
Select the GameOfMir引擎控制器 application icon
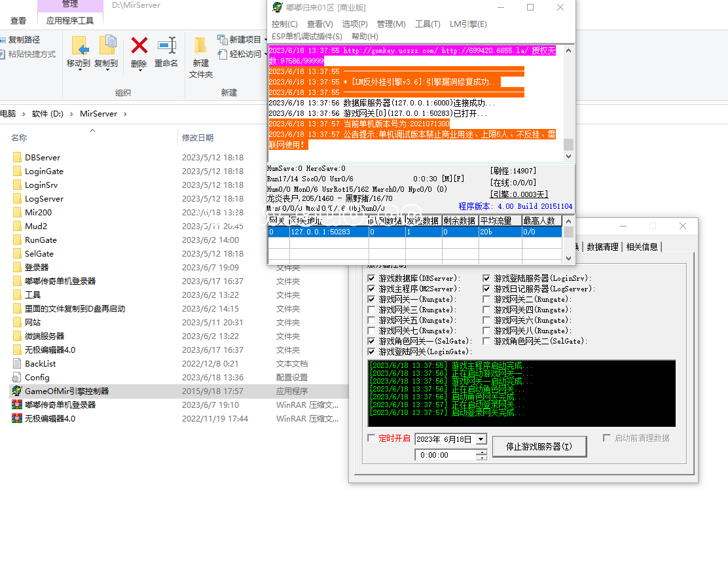(x=17, y=391)
